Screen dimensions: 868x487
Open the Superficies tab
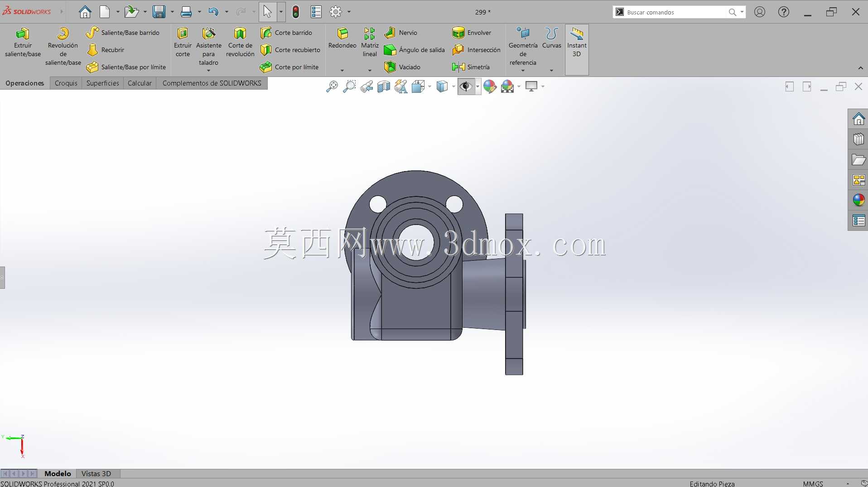[x=103, y=83]
